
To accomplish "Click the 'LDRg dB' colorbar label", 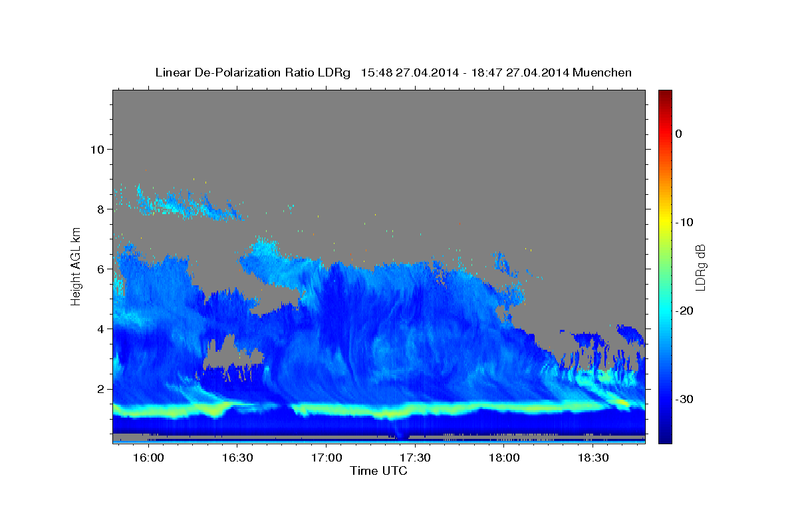I will point(700,267).
